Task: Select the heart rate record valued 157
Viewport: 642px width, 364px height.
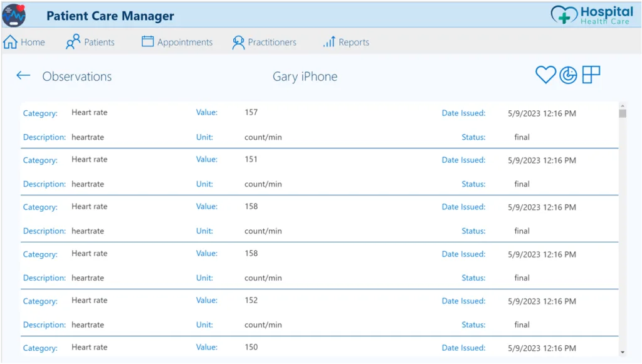Action: [x=319, y=125]
